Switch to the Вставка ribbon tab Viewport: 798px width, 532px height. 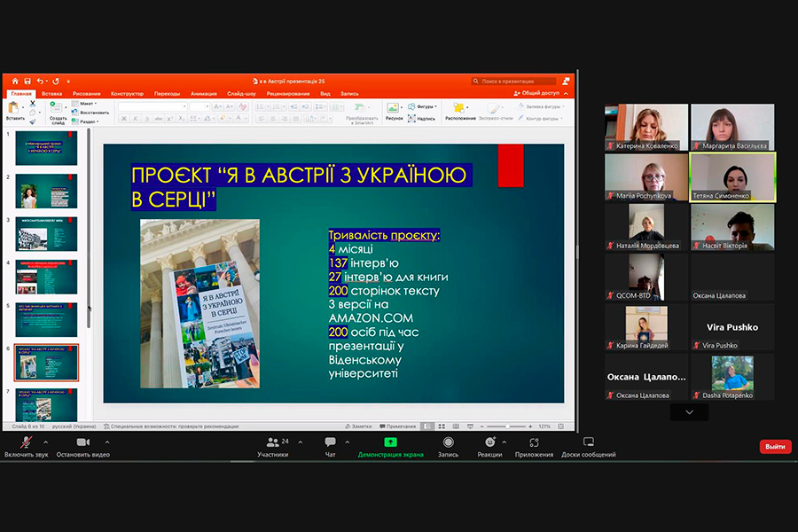pos(51,93)
